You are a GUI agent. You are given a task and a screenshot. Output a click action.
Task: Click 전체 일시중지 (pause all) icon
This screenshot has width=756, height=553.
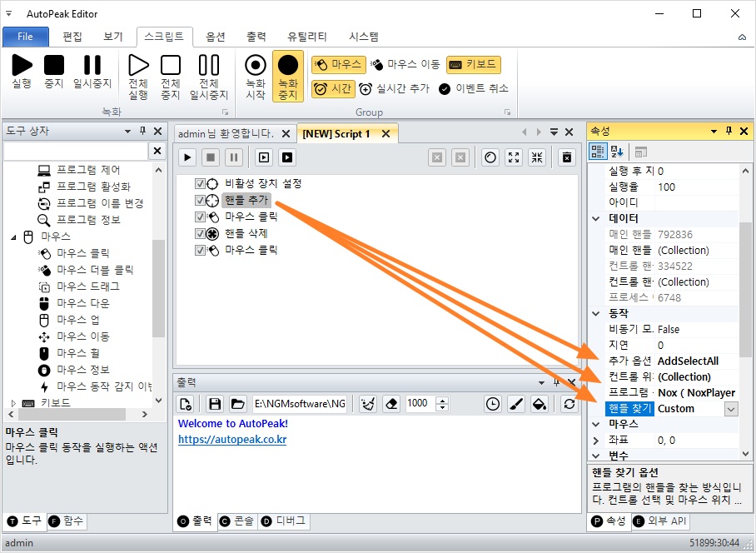(x=209, y=77)
